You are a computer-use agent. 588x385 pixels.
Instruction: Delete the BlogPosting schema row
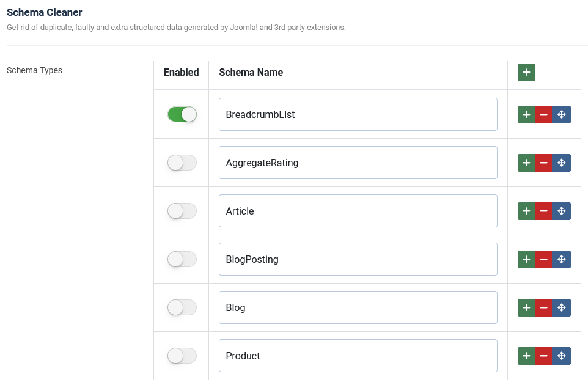pos(543,260)
